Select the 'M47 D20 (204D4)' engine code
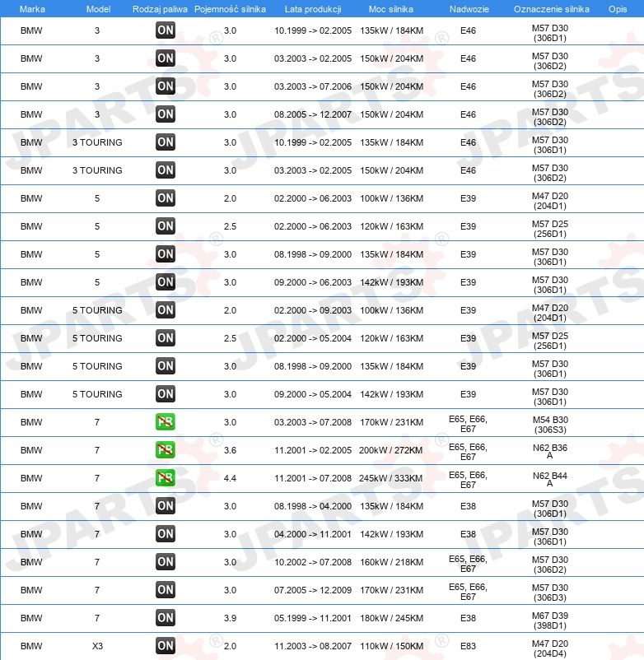Viewport: 644px width, 660px height. (x=549, y=648)
